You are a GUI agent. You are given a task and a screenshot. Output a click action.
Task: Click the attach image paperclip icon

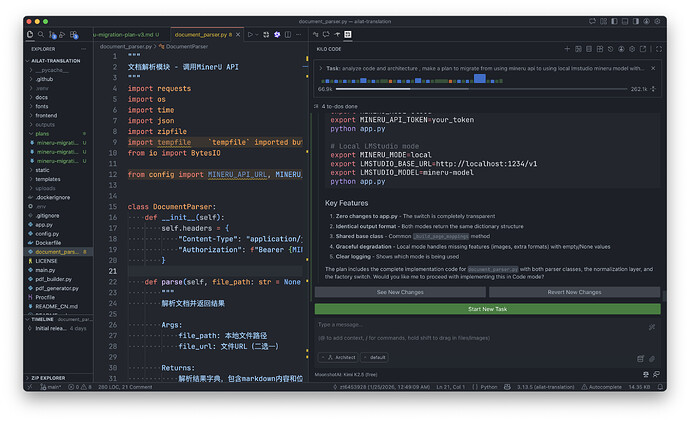tap(652, 359)
